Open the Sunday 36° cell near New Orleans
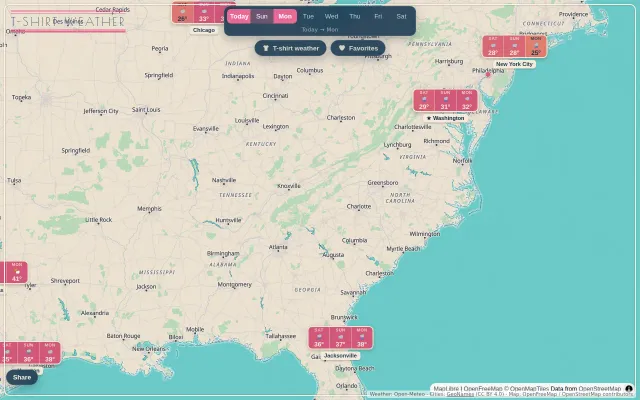This screenshot has width=640, height=400. 28,353
